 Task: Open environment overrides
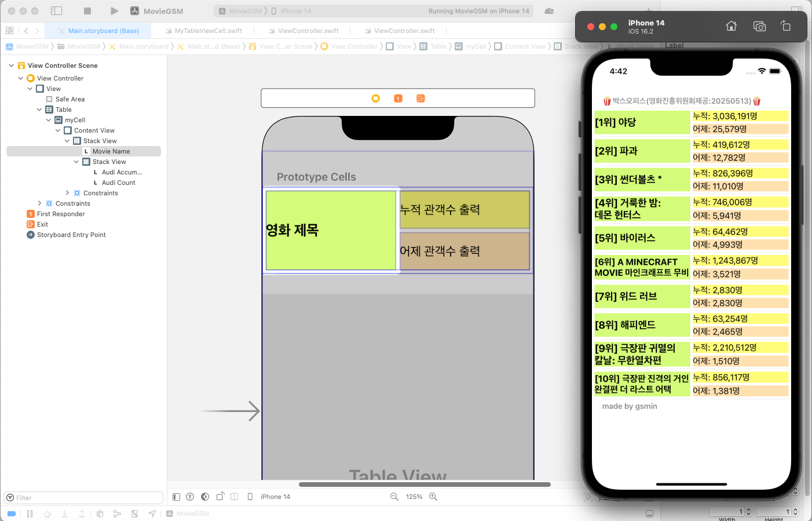point(134,513)
